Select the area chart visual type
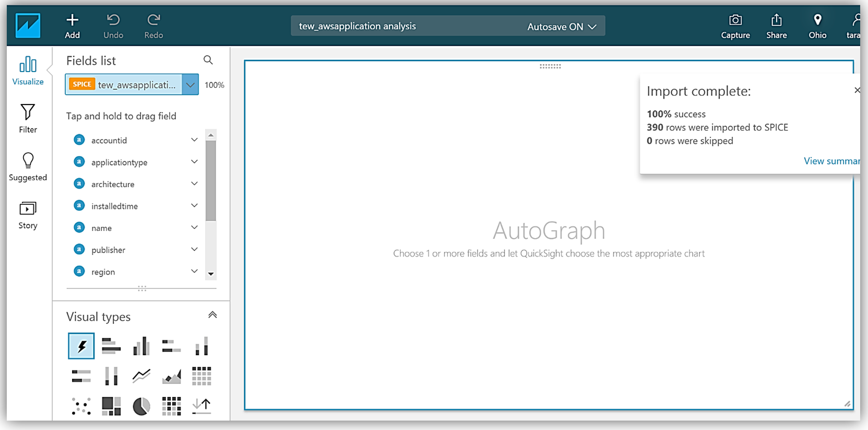The image size is (868, 430). pyautogui.click(x=171, y=376)
